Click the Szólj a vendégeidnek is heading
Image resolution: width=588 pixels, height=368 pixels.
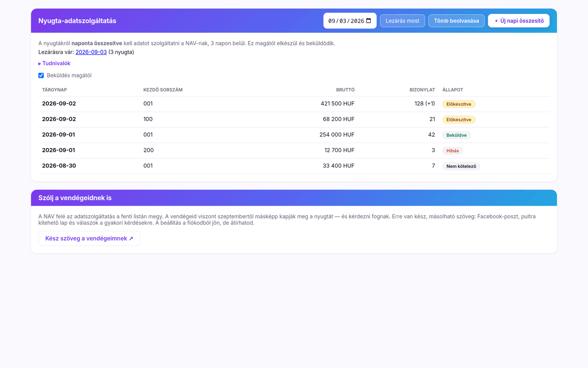pyautogui.click(x=75, y=198)
